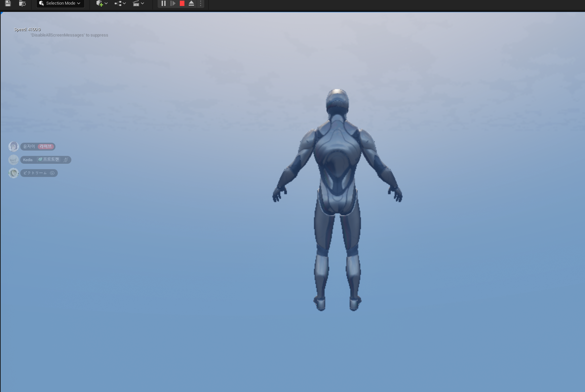Open the Content Browser folder-search icon
This screenshot has height=392, width=585.
pyautogui.click(x=22, y=3)
